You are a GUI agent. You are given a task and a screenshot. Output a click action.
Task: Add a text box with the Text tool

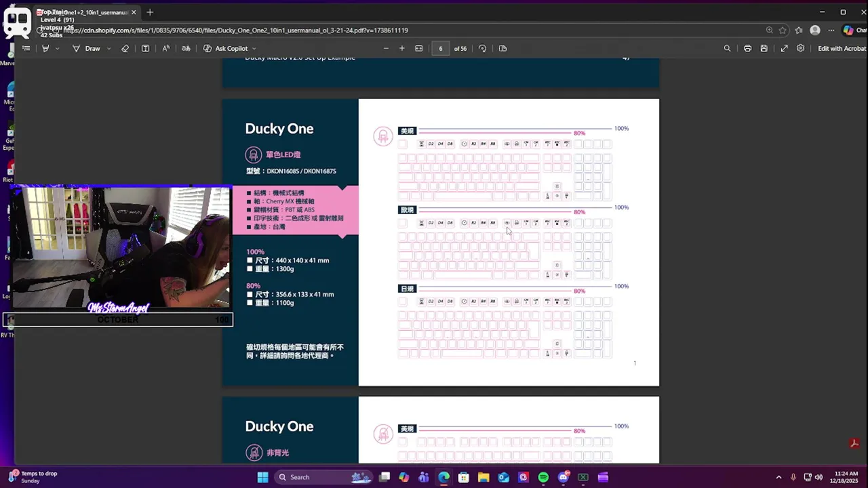[x=145, y=48]
